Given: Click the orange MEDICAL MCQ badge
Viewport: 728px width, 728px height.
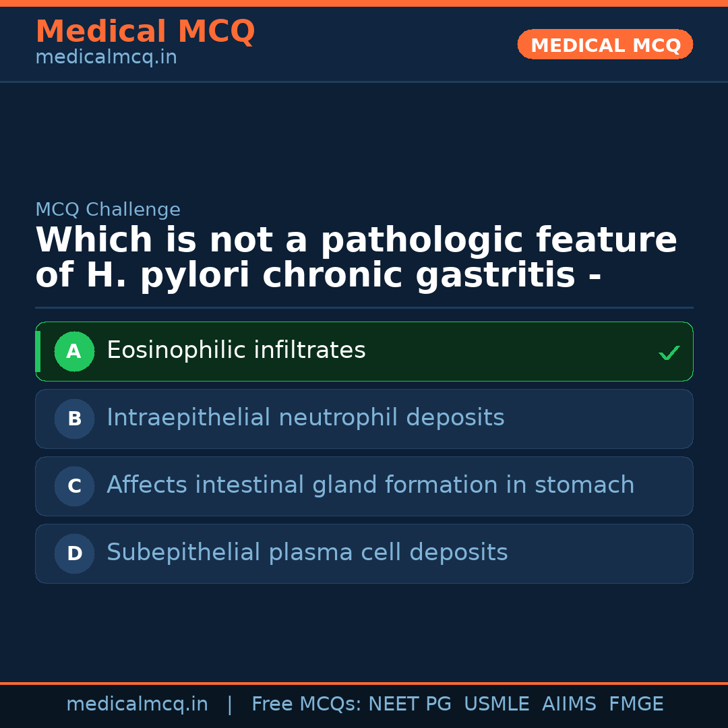Looking at the screenshot, I should pyautogui.click(x=605, y=44).
